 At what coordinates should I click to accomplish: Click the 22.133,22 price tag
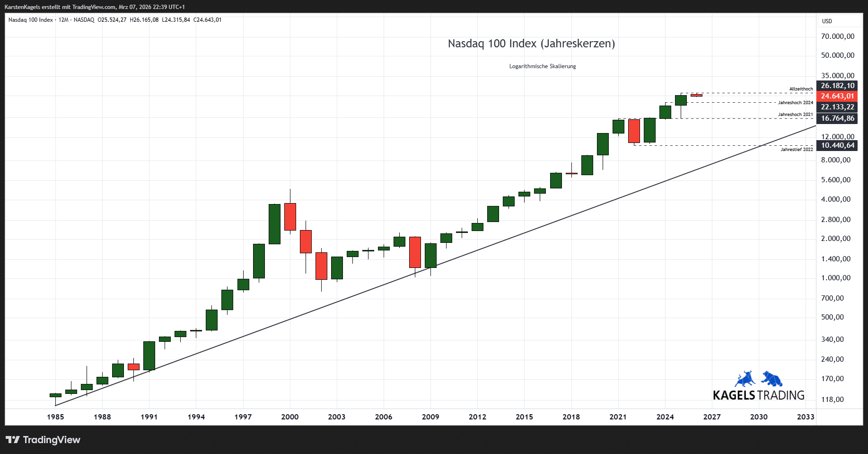837,107
